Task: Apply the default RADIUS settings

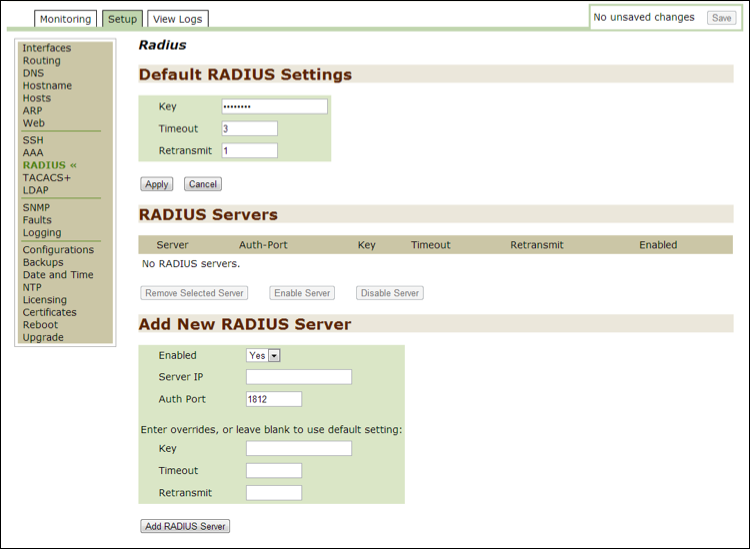Action: click(156, 184)
